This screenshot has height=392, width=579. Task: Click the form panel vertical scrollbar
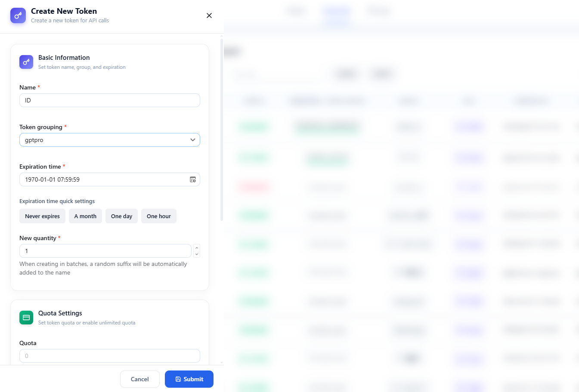(222, 129)
